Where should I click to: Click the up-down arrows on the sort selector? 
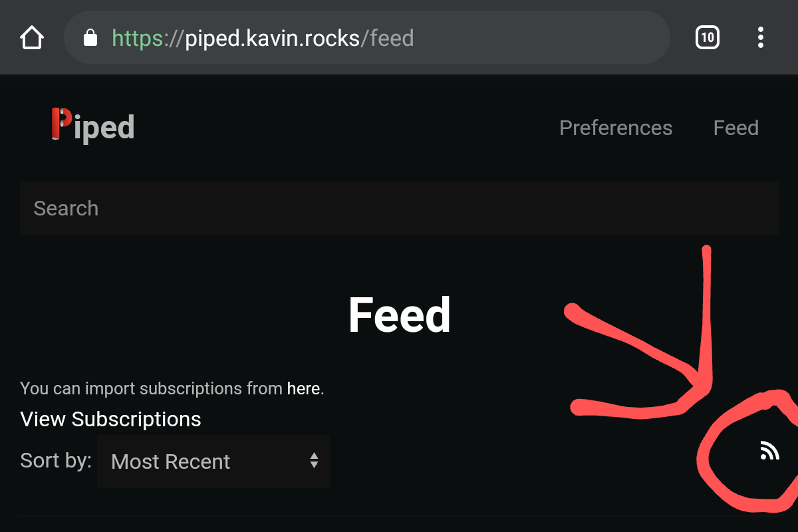[313, 462]
